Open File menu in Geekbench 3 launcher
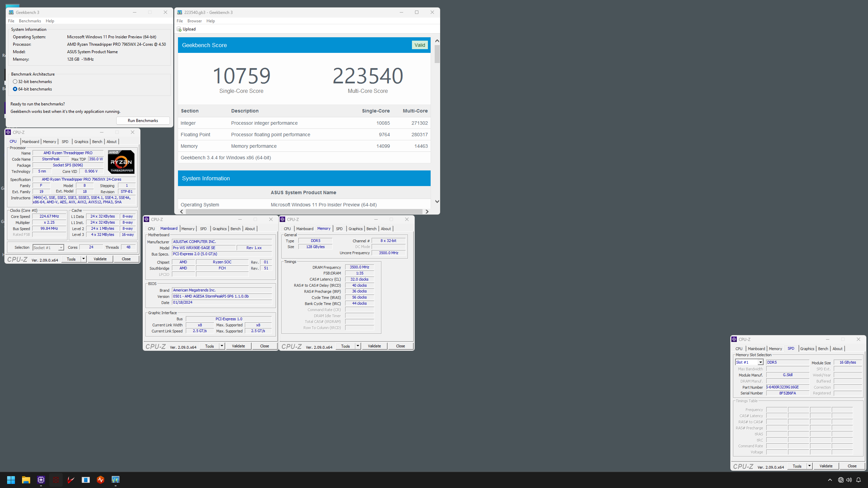The width and height of the screenshot is (868, 488). pyautogui.click(x=11, y=21)
